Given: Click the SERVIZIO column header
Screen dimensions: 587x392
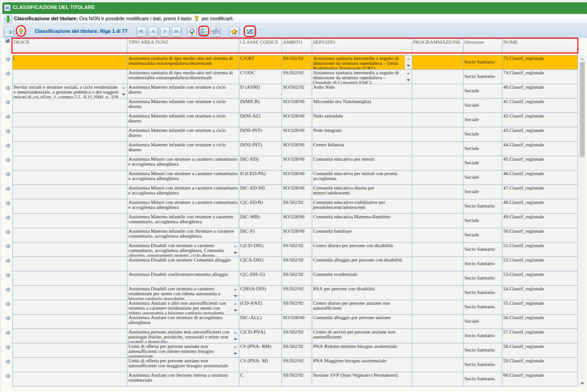Looking at the screenshot, I should pos(324,42).
